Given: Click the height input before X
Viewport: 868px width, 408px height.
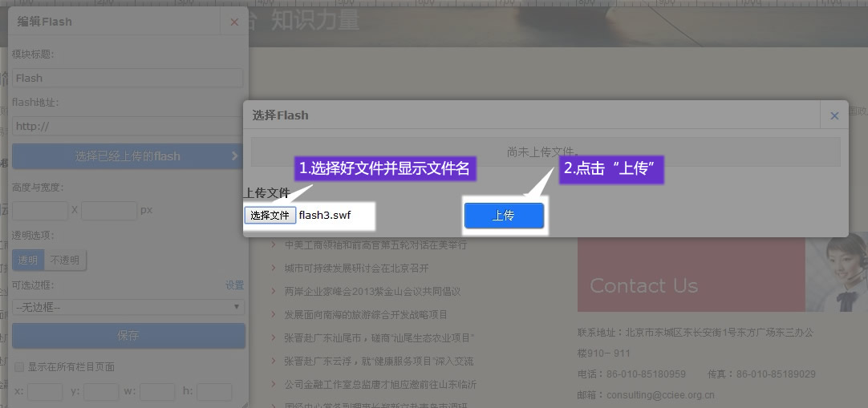Looking at the screenshot, I should (x=40, y=211).
